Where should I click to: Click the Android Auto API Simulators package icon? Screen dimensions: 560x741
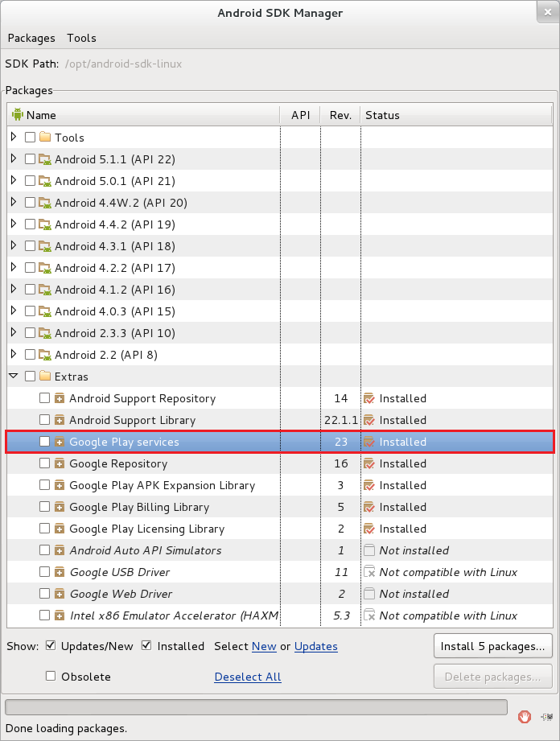(x=60, y=550)
